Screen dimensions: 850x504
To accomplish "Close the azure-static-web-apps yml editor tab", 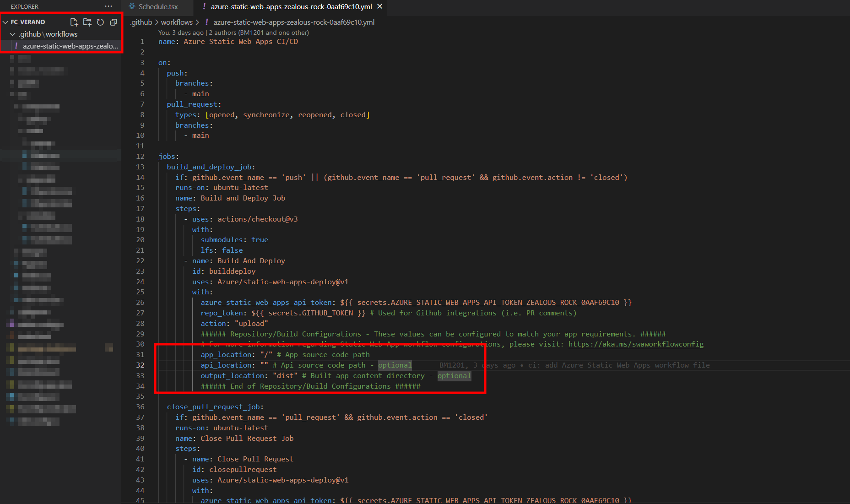I will click(x=379, y=6).
